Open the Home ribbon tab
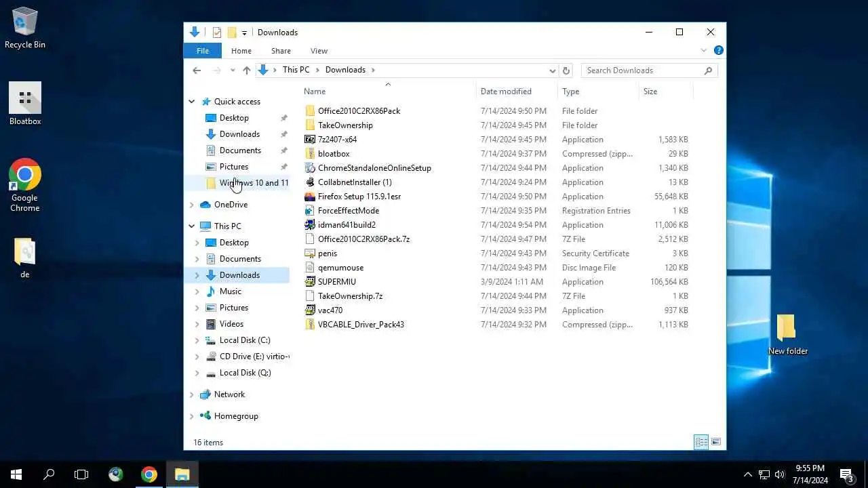The height and width of the screenshot is (488, 868). pos(241,51)
